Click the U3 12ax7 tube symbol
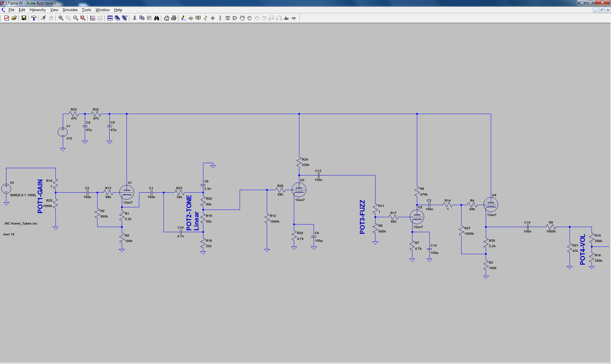 tap(299, 190)
